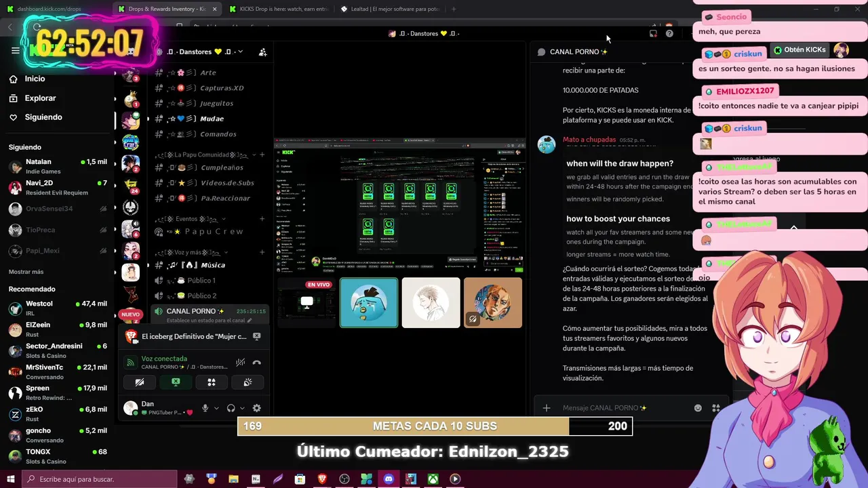Click the Windows taskbar search box

coord(100,479)
